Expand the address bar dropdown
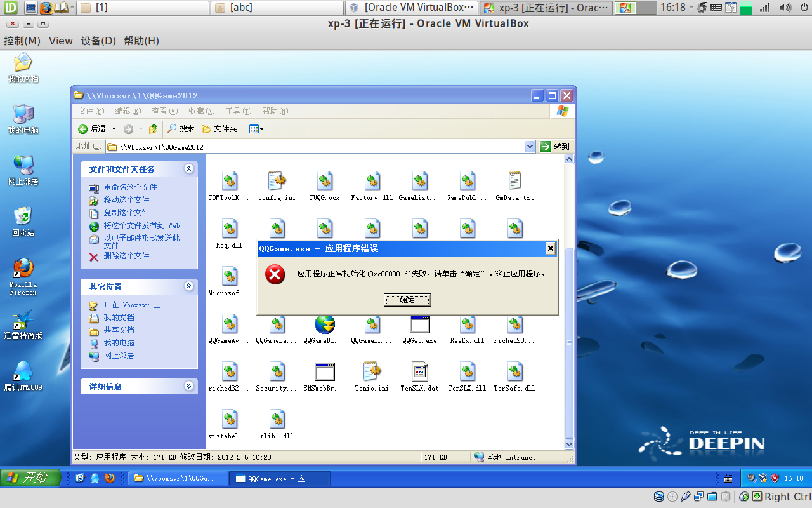812x508 pixels. (x=530, y=147)
